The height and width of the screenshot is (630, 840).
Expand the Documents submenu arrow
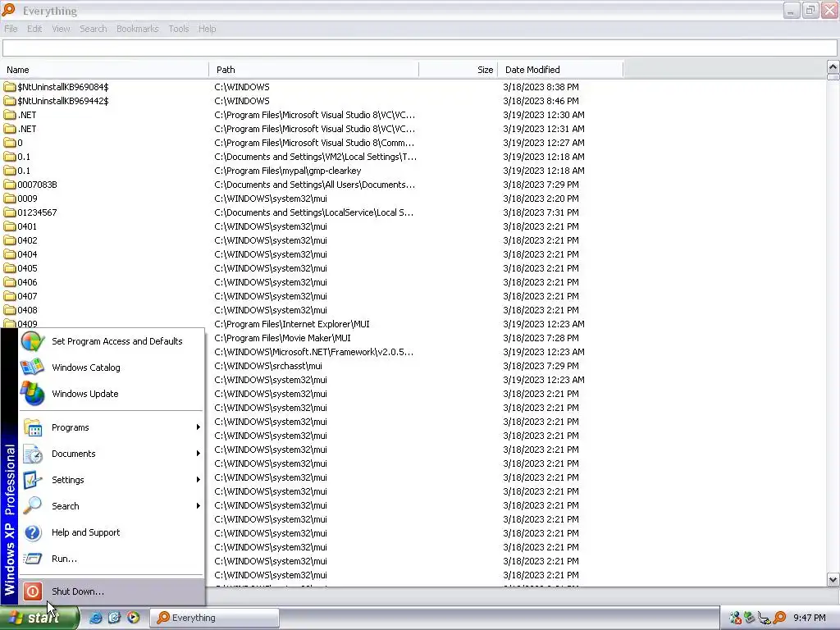click(x=199, y=453)
